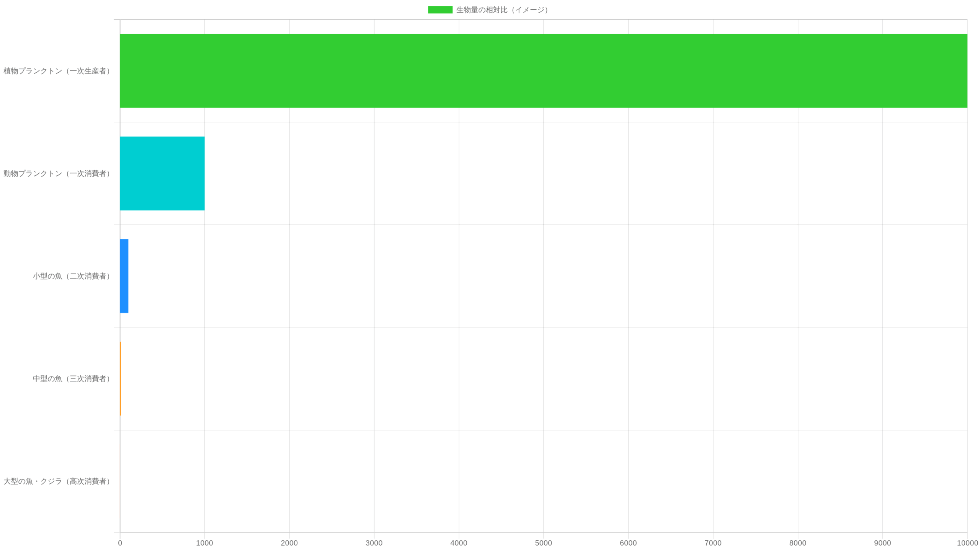980x551 pixels.
Task: Select the 動物プランクトン（一次消費者） axis label
Action: (57, 173)
